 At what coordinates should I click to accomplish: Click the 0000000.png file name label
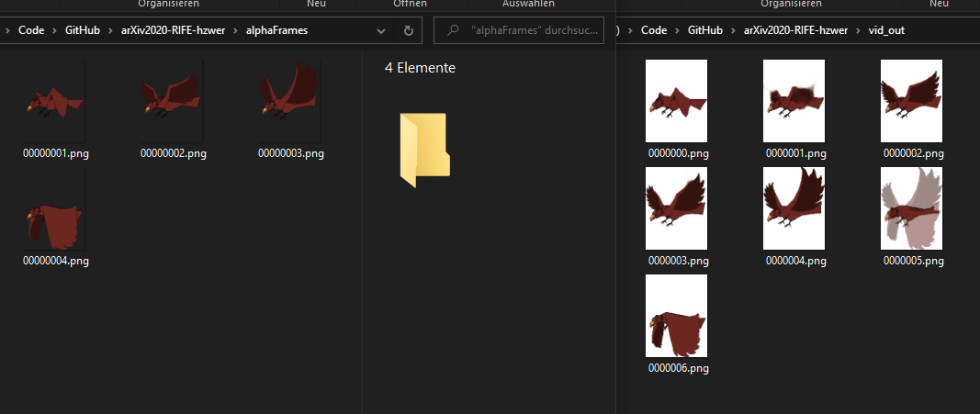point(679,153)
